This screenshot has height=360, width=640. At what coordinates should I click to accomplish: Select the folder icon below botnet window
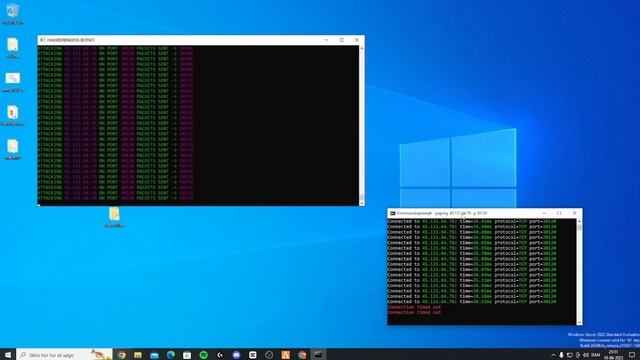pos(114,217)
